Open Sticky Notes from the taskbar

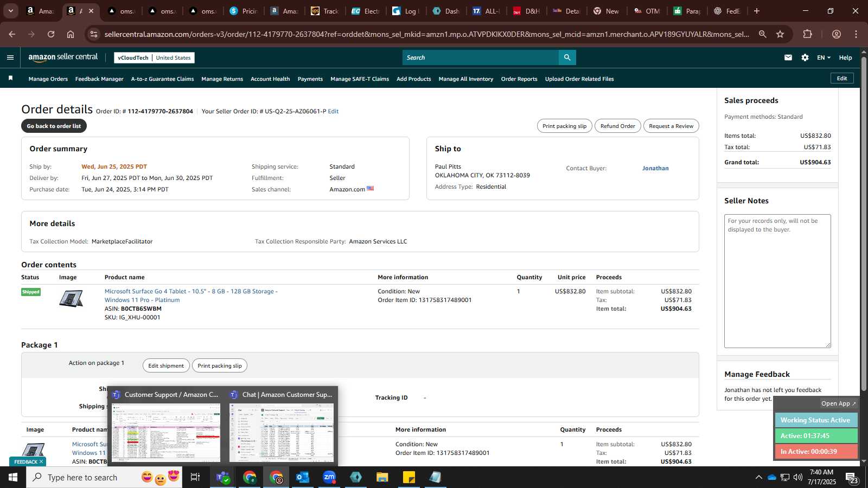409,477
